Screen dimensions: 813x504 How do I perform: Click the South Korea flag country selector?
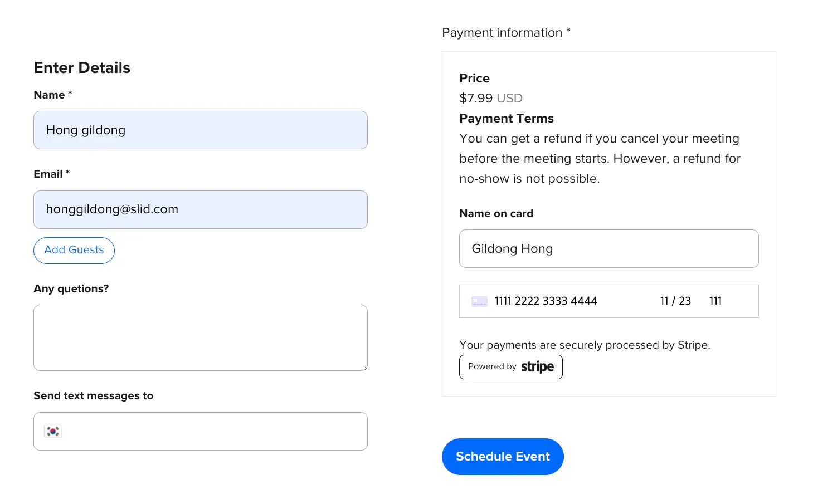pos(53,431)
